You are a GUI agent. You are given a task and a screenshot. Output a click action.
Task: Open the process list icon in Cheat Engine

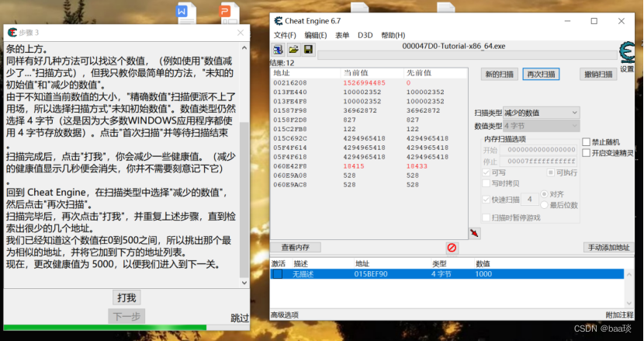tap(278, 50)
